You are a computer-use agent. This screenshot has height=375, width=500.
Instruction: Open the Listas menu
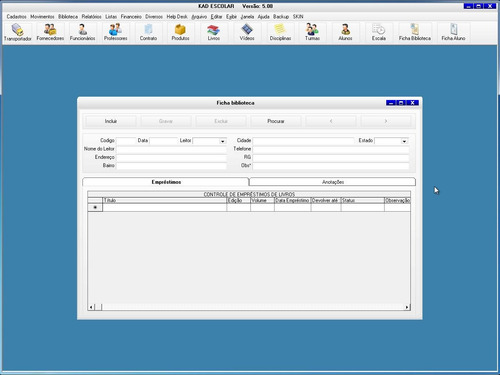click(x=111, y=16)
